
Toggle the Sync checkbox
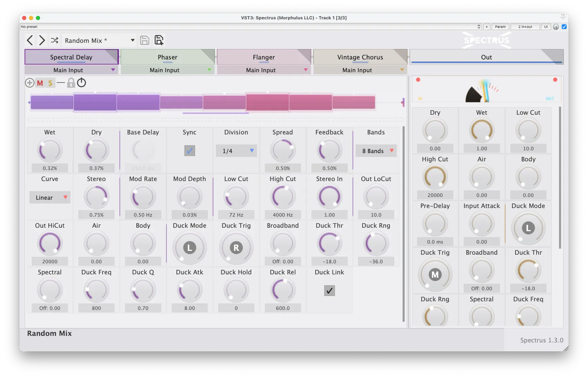[190, 151]
